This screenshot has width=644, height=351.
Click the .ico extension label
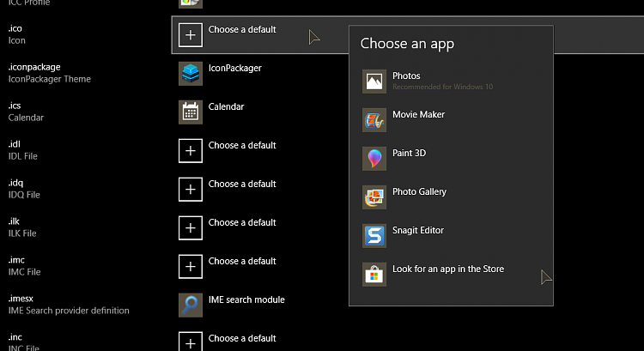(x=15, y=28)
